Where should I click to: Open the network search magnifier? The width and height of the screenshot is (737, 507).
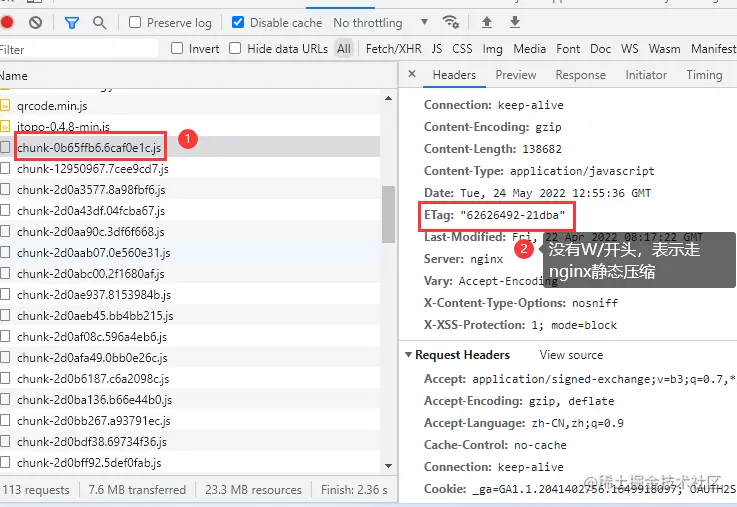[x=100, y=22]
